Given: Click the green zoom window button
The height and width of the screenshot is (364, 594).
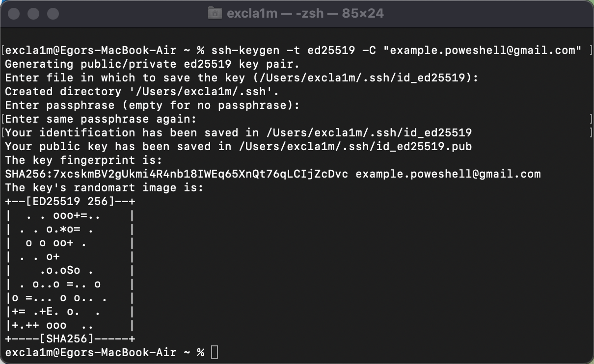Looking at the screenshot, I should pyautogui.click(x=53, y=14).
